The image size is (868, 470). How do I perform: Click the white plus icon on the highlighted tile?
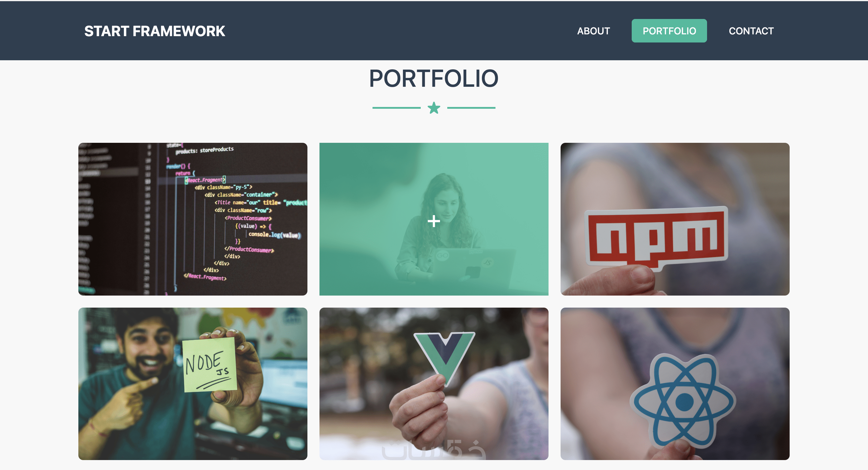point(434,221)
